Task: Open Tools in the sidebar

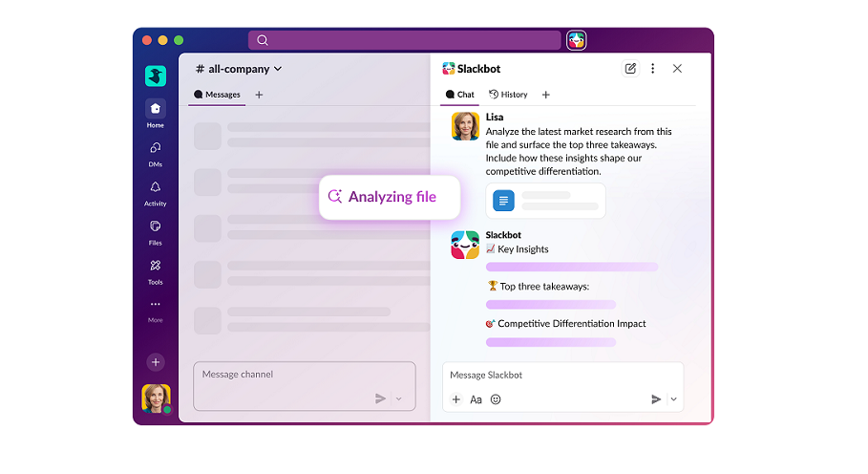Action: [x=155, y=266]
